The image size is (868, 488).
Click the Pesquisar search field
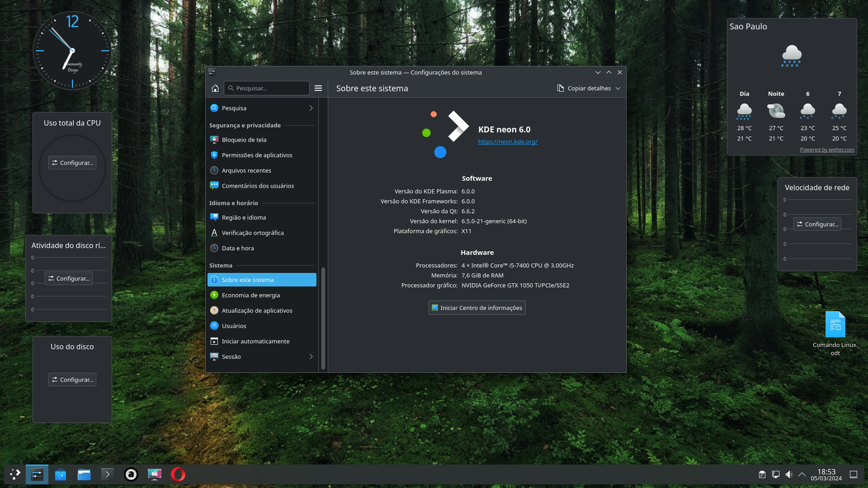coord(267,88)
